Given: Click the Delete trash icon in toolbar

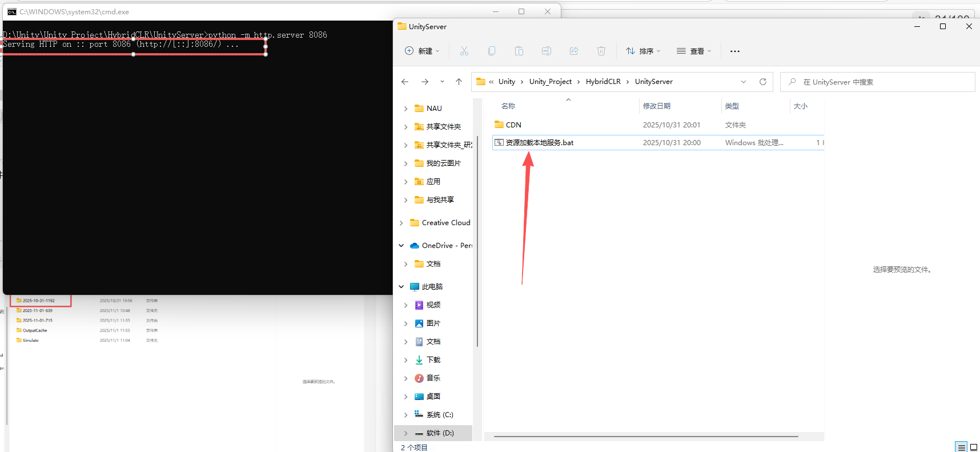Looking at the screenshot, I should [x=601, y=51].
